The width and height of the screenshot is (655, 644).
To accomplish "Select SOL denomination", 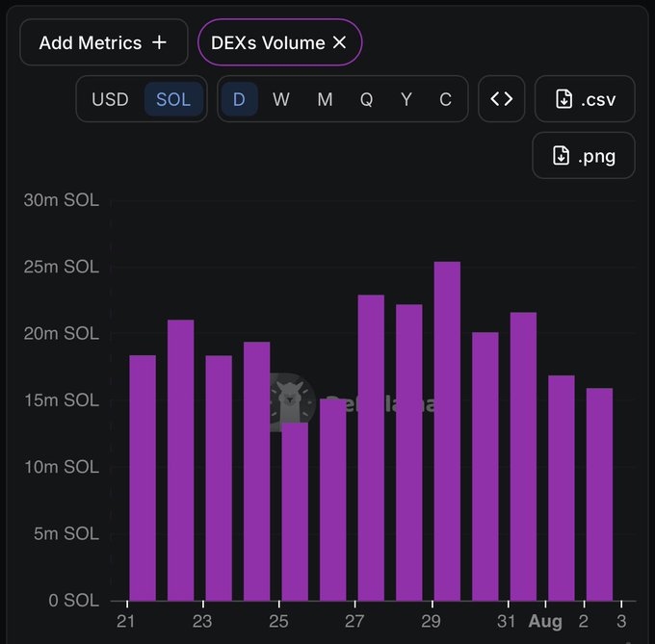I will click(173, 99).
